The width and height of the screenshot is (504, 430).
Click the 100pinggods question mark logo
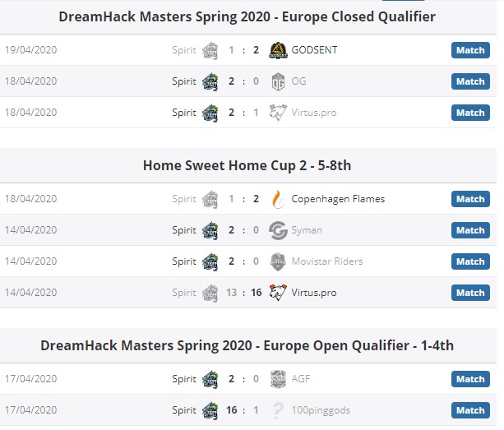[x=278, y=410]
